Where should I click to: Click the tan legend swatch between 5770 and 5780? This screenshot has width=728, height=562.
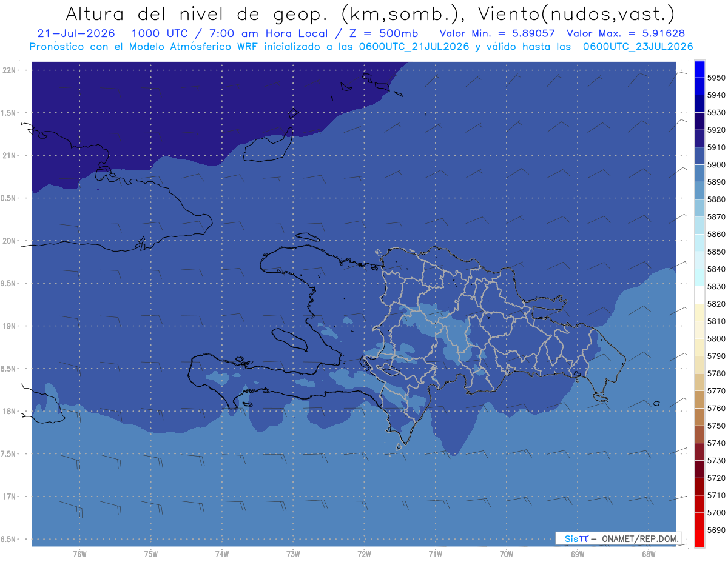699,382
